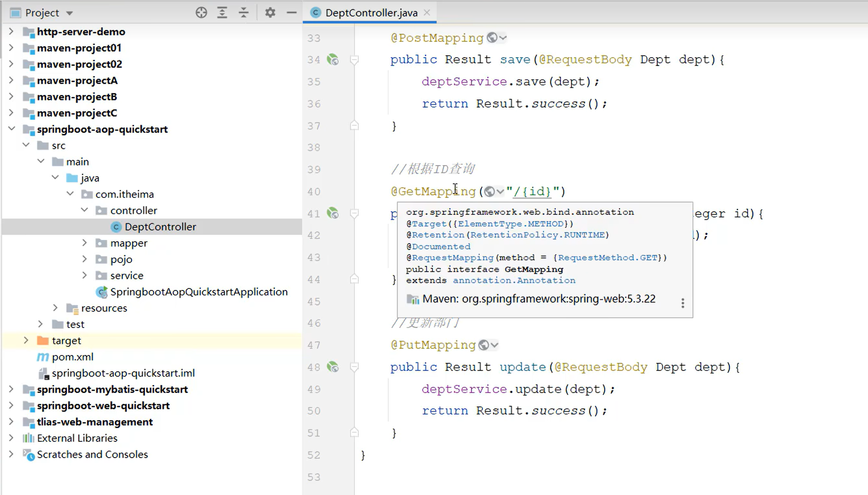Click the Collapse All icon in Project toolbar
Viewport: 868px width, 495px height.
[244, 12]
